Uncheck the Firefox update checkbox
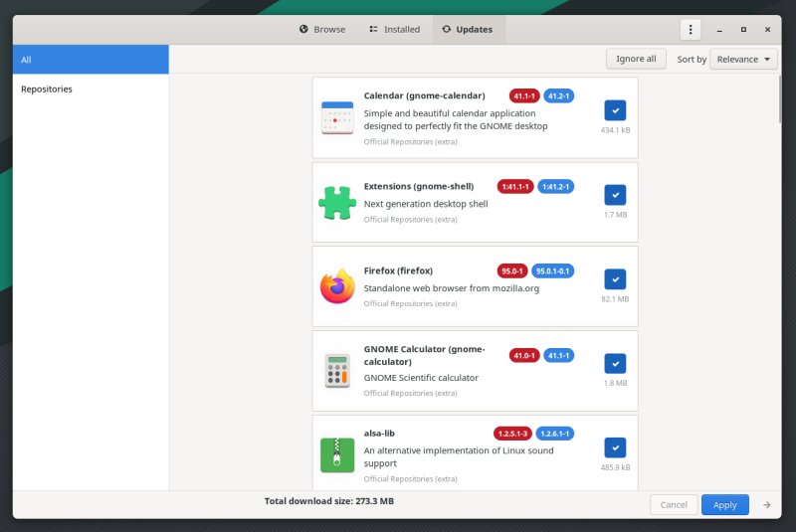Viewport: 796px width, 532px height. coord(615,279)
